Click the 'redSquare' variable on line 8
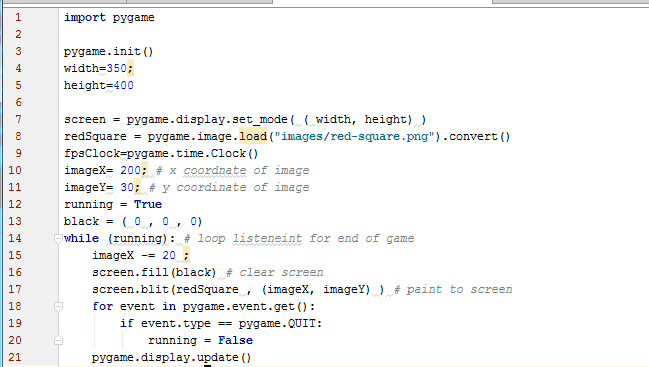The width and height of the screenshot is (649, 367). (95, 136)
